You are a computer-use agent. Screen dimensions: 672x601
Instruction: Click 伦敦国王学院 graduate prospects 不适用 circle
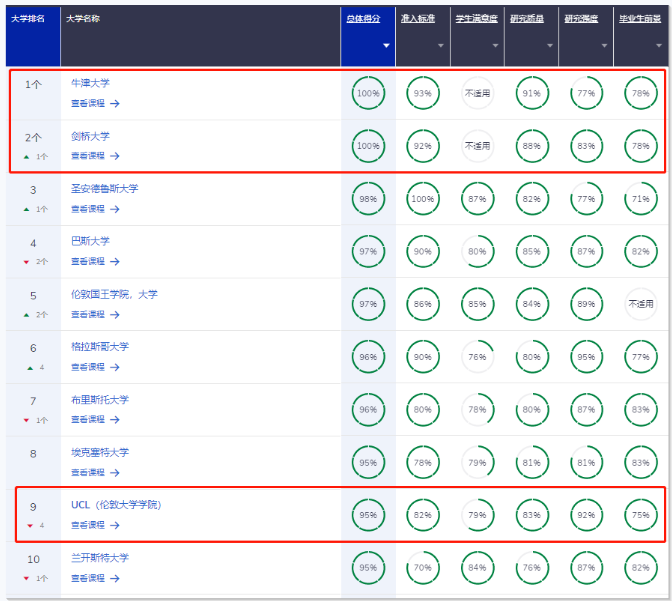(x=640, y=304)
